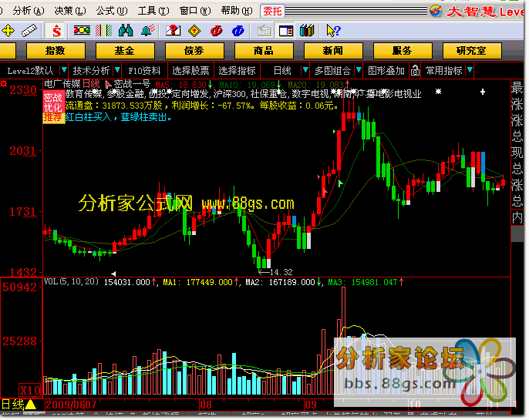Open the 公式(U) menu
Viewport: 529px width, 420px height.
[112, 11]
